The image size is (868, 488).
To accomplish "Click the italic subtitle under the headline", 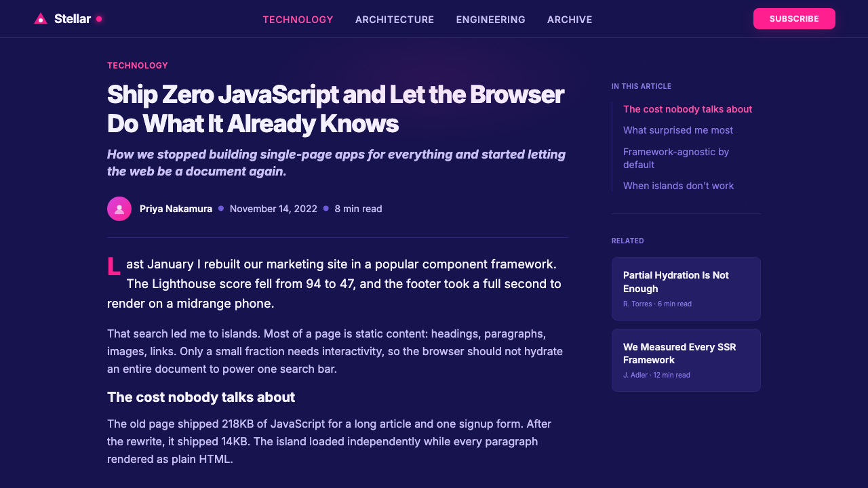I will [336, 163].
